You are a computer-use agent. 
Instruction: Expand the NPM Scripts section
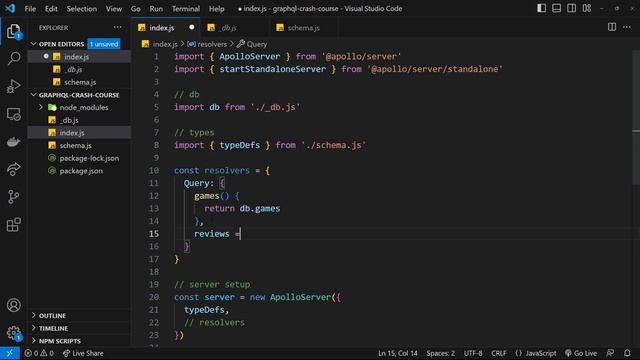(33, 341)
